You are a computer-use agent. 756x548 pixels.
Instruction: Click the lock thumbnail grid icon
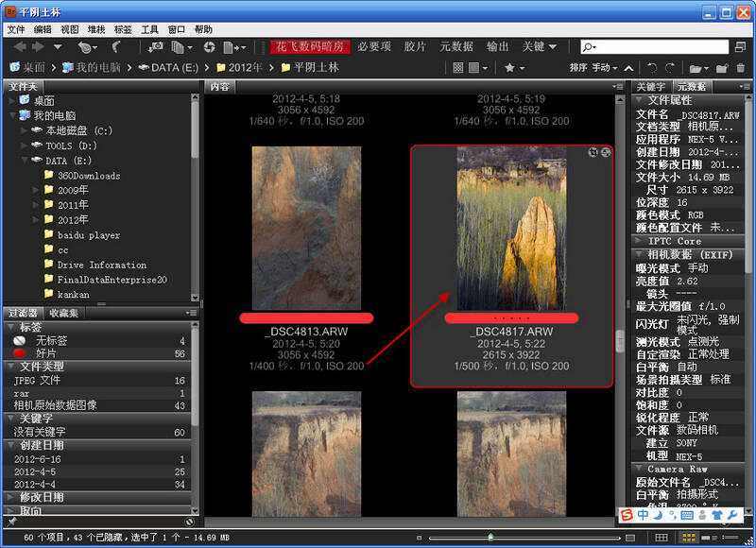coord(661,538)
